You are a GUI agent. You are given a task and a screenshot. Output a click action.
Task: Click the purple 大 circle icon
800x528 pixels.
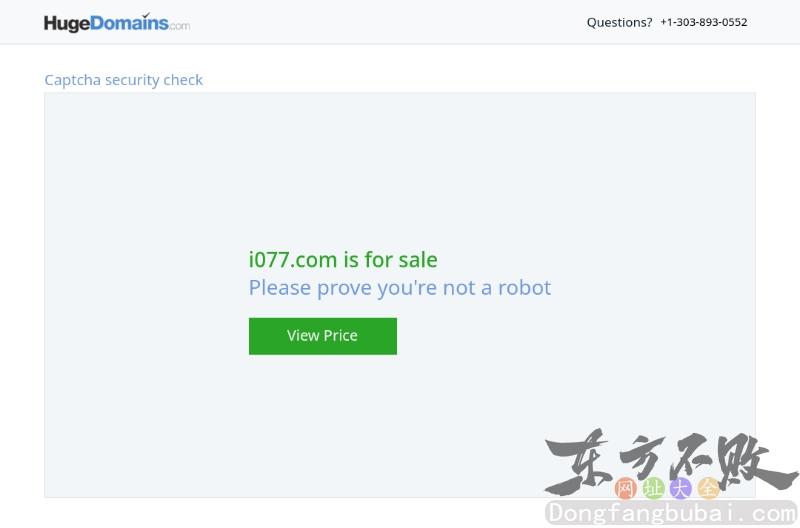(681, 488)
